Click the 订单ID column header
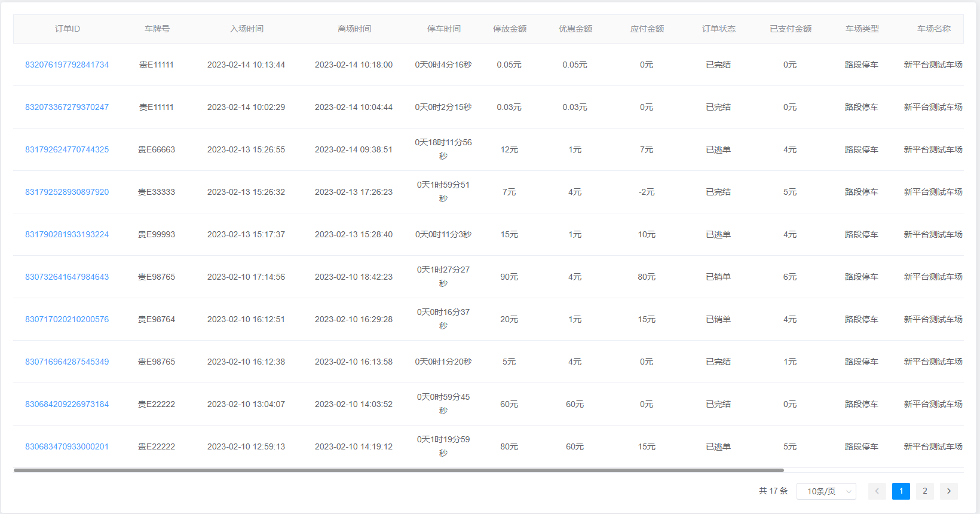 [x=67, y=29]
